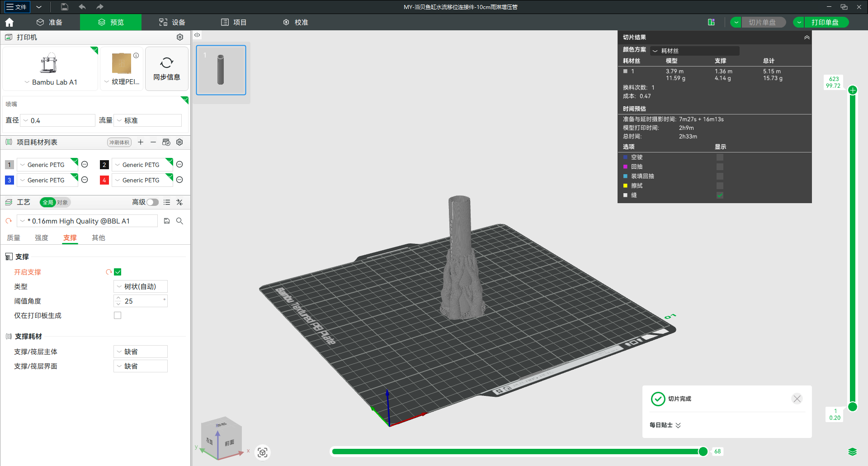Open the support type tree(auto) dropdown
Viewport: 868px width, 466px height.
[x=141, y=286]
